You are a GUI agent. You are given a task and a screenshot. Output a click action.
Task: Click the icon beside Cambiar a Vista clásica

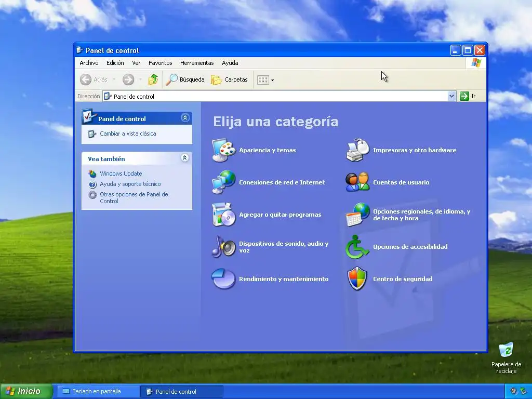[x=92, y=134]
